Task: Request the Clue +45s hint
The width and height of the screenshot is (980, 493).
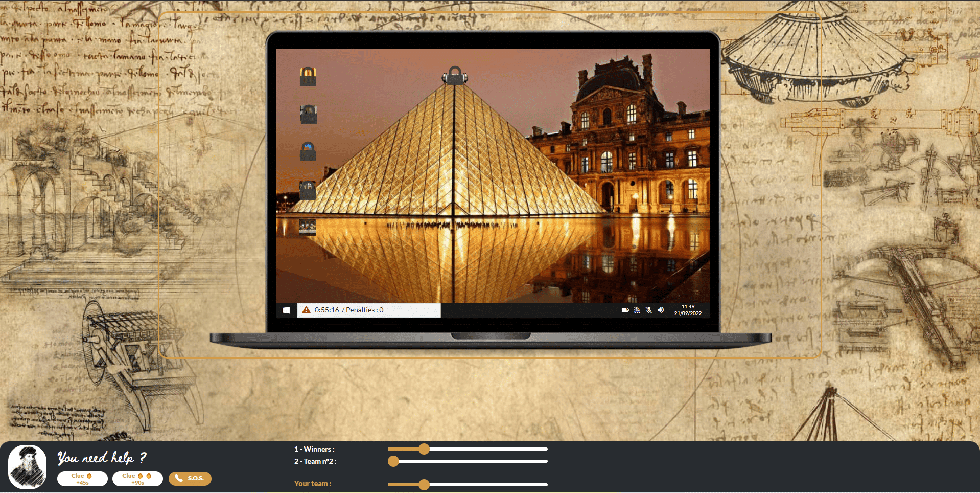Action: [x=82, y=479]
